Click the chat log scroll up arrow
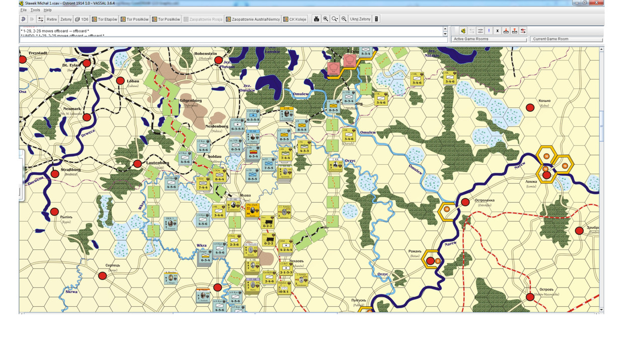644x349 pixels. (445, 29)
